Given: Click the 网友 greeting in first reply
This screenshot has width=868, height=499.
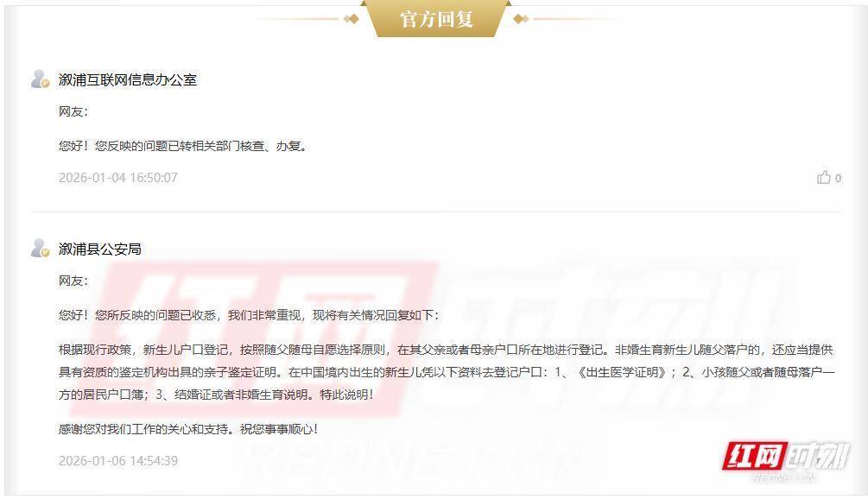Looking at the screenshot, I should [73, 111].
